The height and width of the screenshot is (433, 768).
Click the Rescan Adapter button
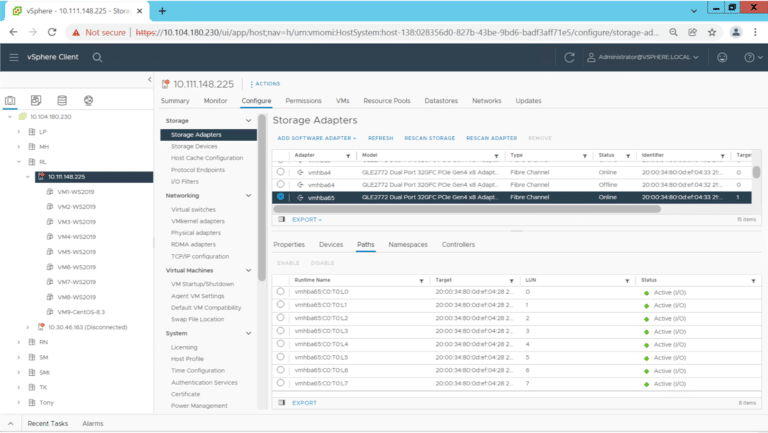[491, 138]
